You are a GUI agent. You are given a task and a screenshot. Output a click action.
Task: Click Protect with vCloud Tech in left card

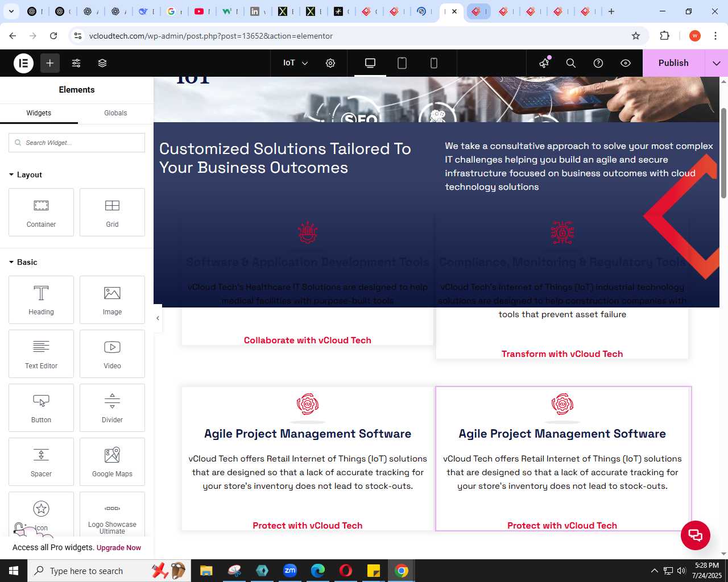click(307, 526)
